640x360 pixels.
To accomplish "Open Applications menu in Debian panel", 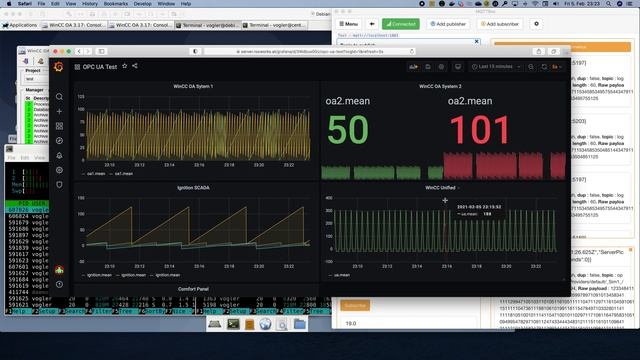I will (x=20, y=25).
